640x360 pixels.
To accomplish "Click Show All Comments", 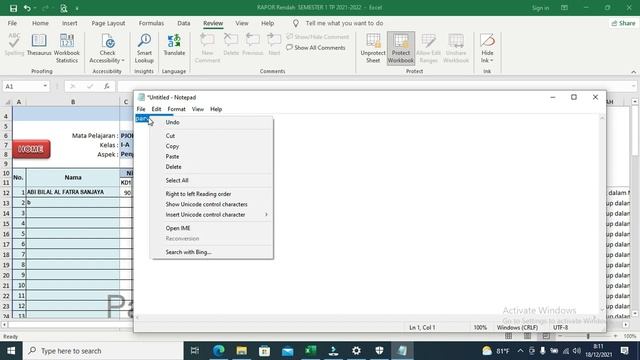I will point(316,48).
